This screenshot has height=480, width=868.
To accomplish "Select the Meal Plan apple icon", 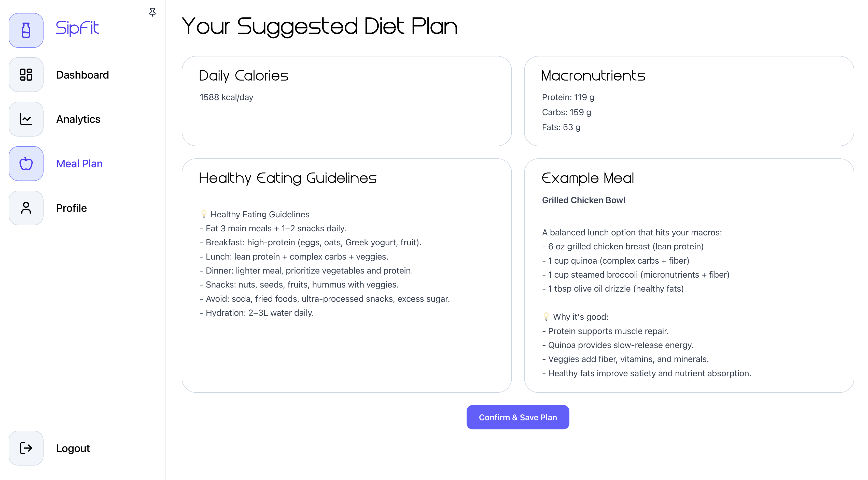I will click(x=26, y=163).
